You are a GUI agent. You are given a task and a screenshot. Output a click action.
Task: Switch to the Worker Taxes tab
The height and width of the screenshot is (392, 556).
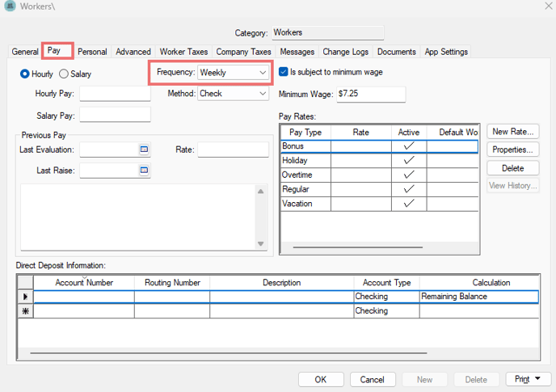click(183, 52)
